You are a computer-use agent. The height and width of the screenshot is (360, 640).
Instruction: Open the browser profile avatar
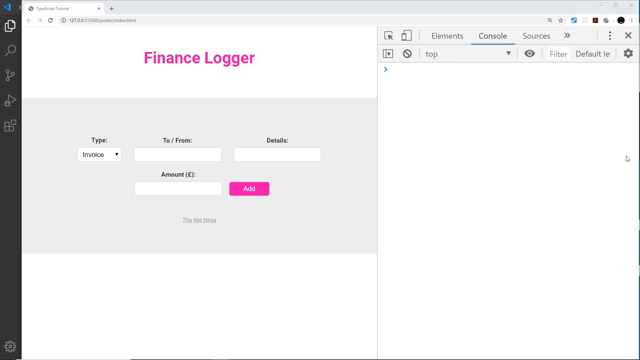click(x=621, y=20)
